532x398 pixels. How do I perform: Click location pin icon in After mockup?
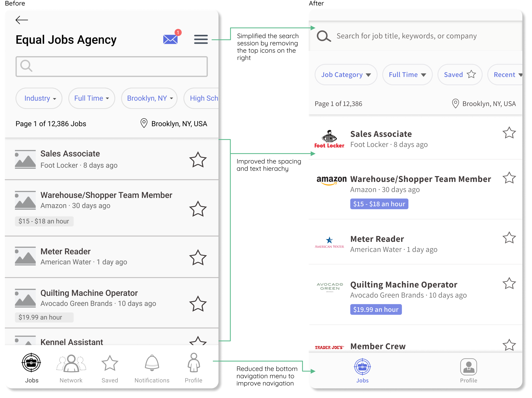(455, 104)
